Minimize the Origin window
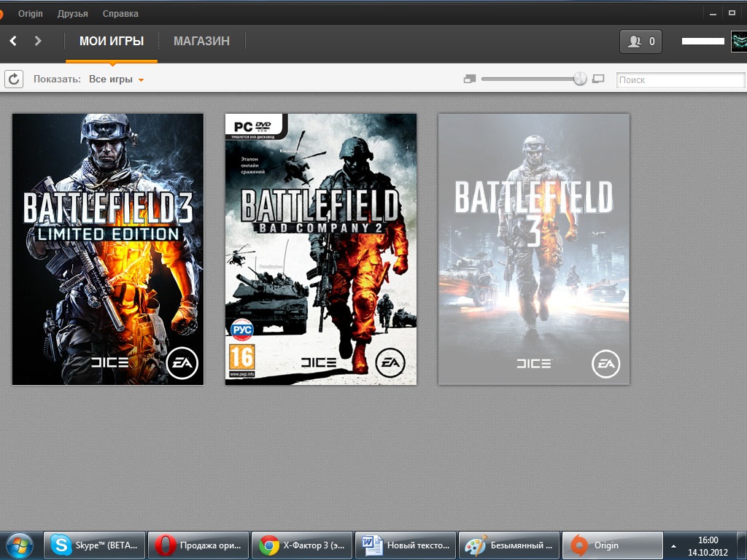Viewport: 747px width, 560px height. 713,14
